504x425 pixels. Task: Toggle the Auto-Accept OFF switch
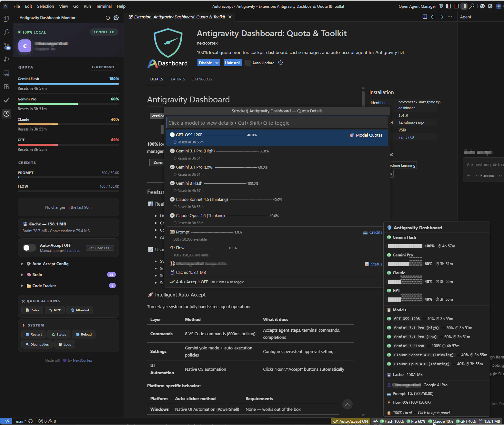(x=29, y=248)
